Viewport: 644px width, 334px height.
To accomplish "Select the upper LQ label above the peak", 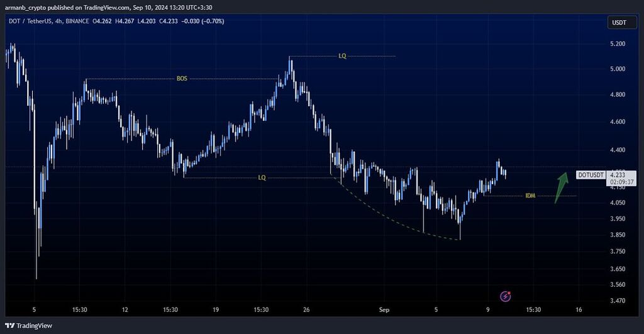I will click(342, 57).
